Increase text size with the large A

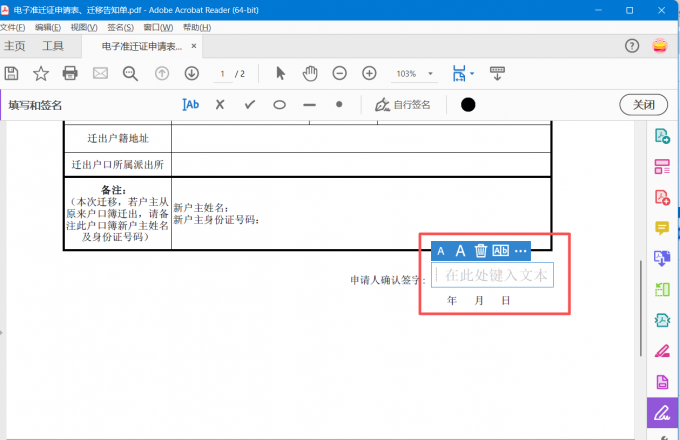click(461, 251)
